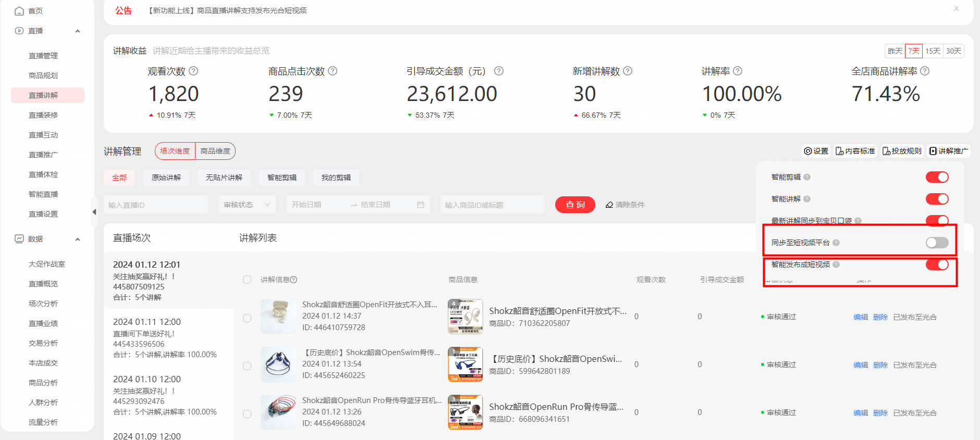Select 30天 time range
Image resolution: width=980 pixels, height=440 pixels.
click(x=953, y=51)
